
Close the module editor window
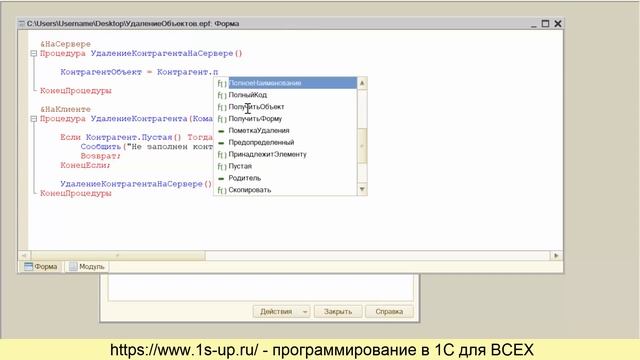pyautogui.click(x=558, y=24)
